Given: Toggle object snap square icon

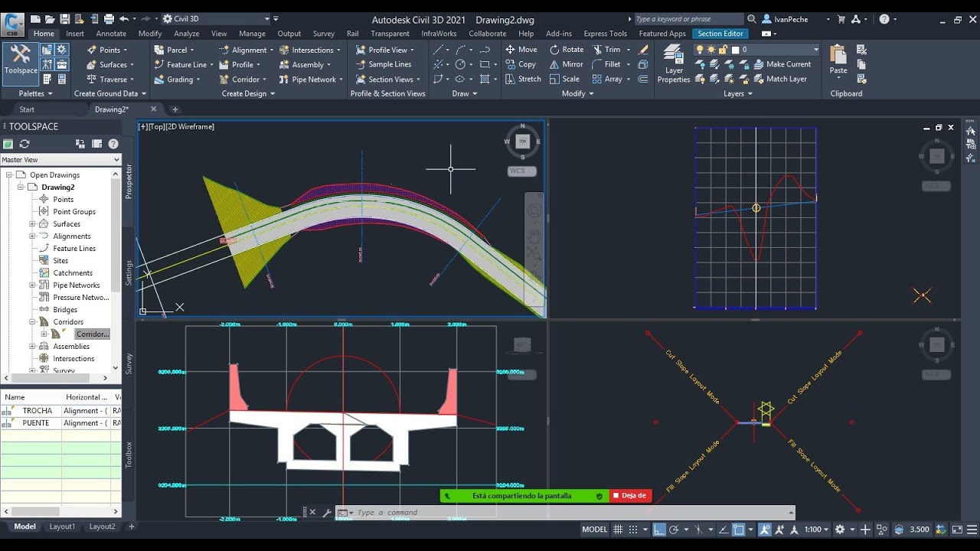Looking at the screenshot, I should [x=740, y=529].
